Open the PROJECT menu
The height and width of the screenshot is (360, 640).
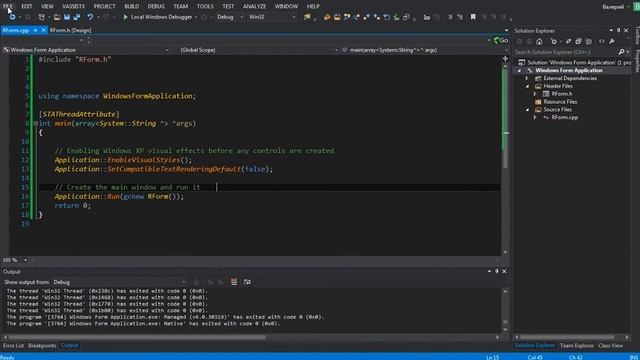[104, 6]
